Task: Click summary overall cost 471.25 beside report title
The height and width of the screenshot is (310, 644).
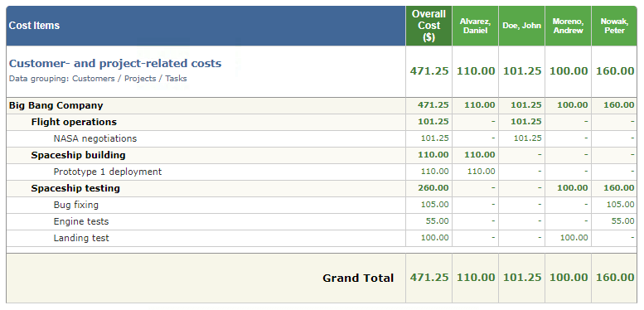Action: [429, 71]
